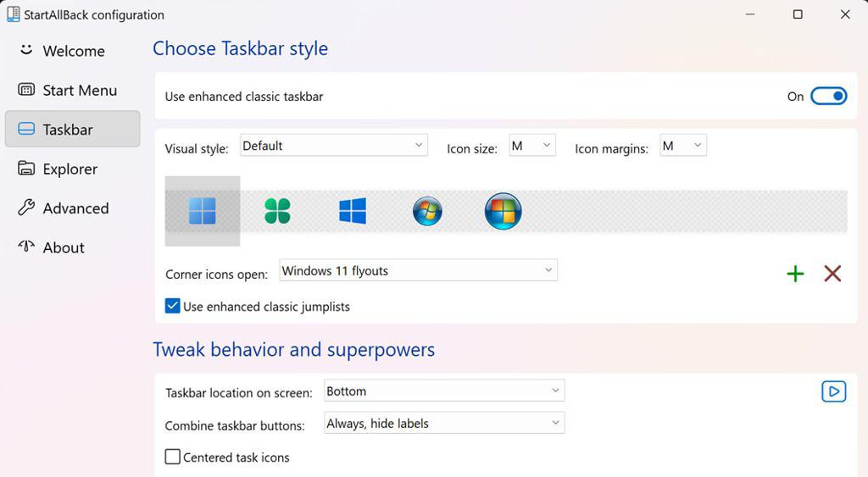Image resolution: width=868 pixels, height=477 pixels.
Task: Click the StartAllBack app icon in title bar
Action: [x=13, y=14]
